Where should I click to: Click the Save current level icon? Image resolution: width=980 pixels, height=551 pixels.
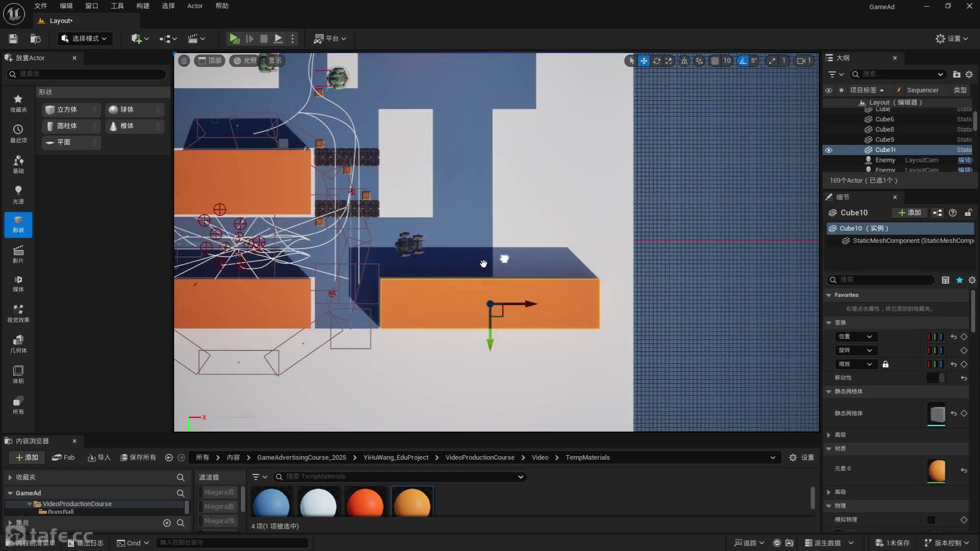point(13,38)
